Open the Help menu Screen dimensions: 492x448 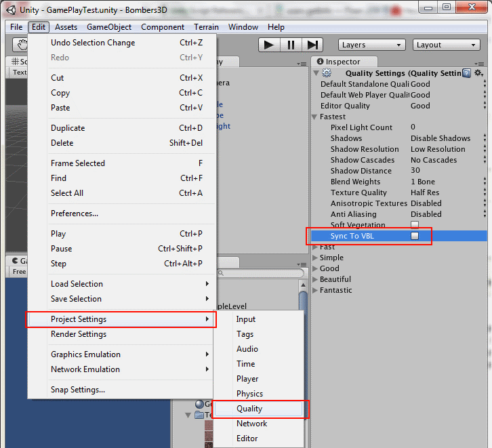(x=276, y=27)
